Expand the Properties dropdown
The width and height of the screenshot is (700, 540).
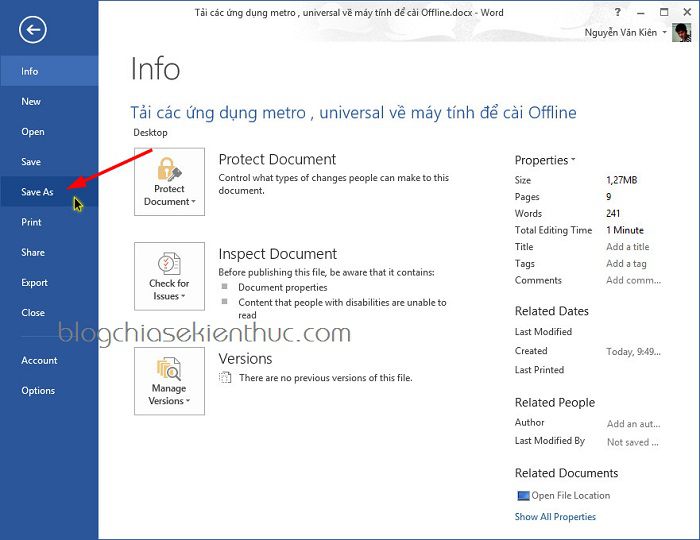(x=545, y=160)
